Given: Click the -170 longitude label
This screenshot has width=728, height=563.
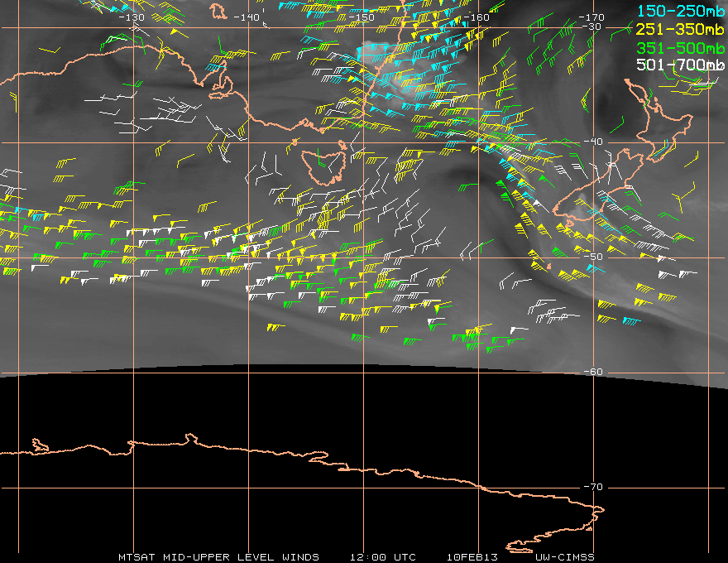Looking at the screenshot, I should [591, 17].
